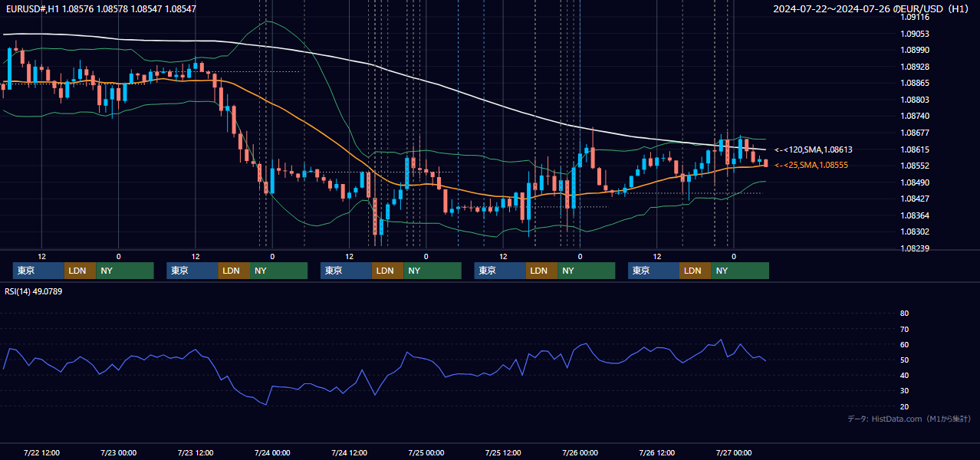This screenshot has width=980, height=460.
Task: Select the 7/23 12:00 time marker
Action: click(x=195, y=452)
